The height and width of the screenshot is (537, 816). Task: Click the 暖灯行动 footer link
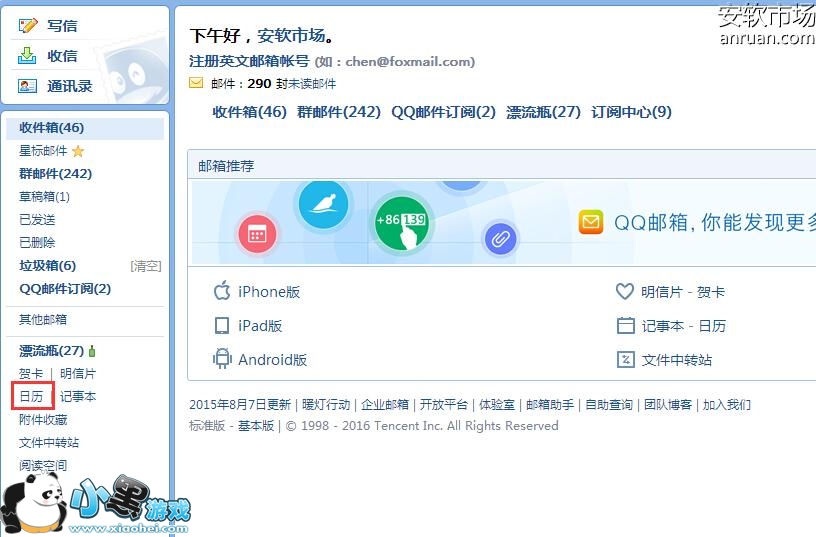pos(326,404)
